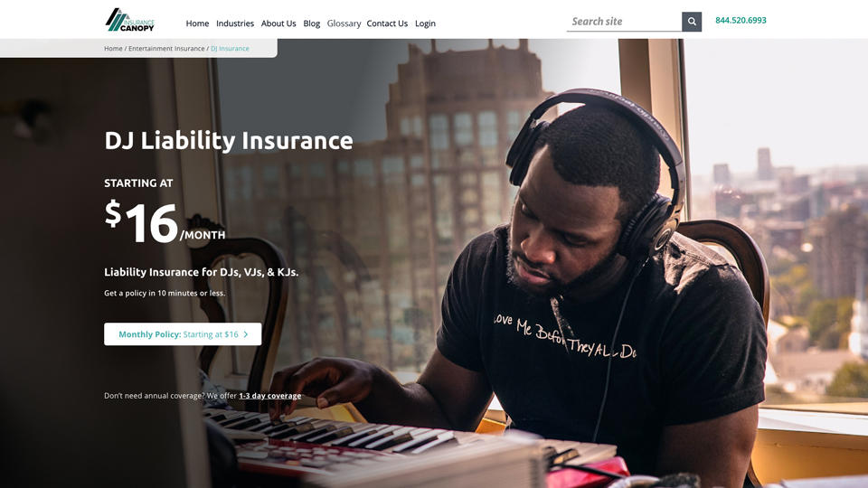Image resolution: width=868 pixels, height=488 pixels.
Task: Click the Insurance Canopy logo
Action: [x=129, y=20]
